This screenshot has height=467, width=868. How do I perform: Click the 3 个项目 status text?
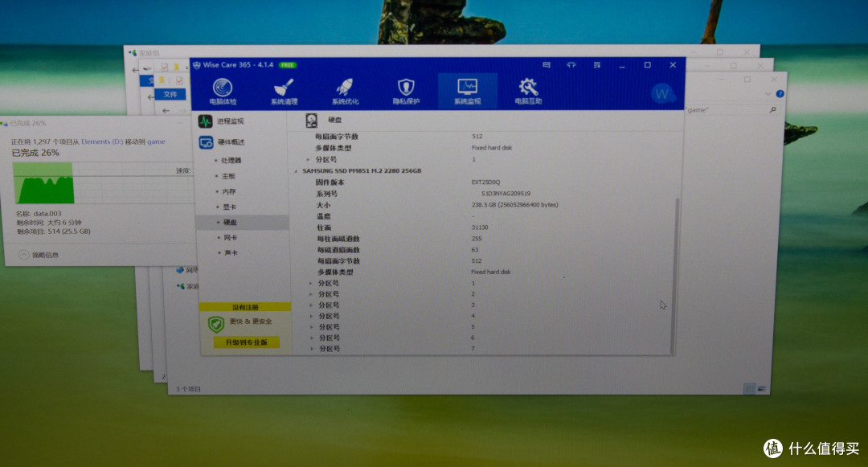188,389
